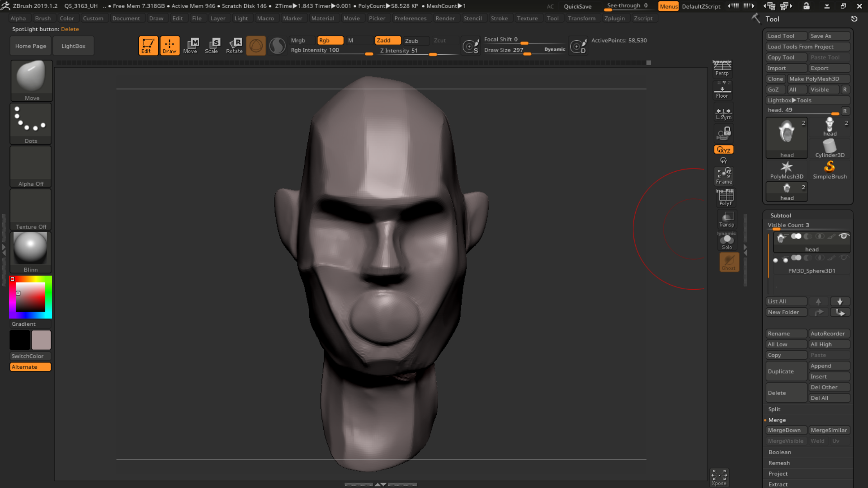Enable PolyFrame wireframe display
Viewport: 868px width, 488px height.
point(725,197)
